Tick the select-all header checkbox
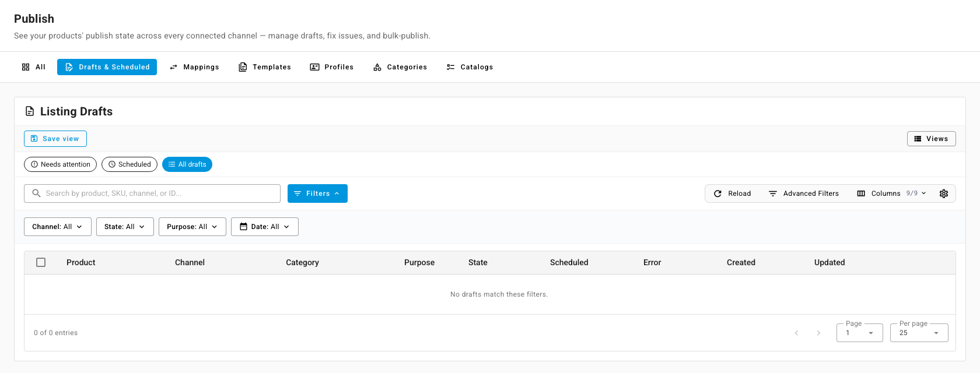The width and height of the screenshot is (980, 373). point(41,262)
